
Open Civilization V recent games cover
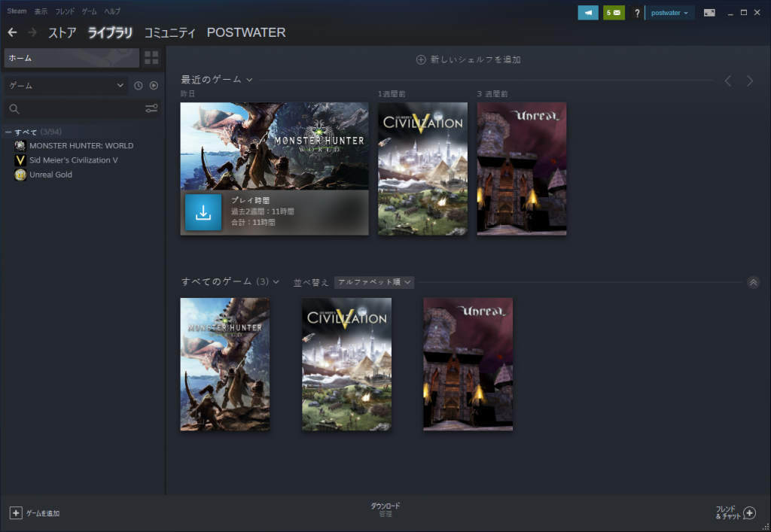[x=423, y=169]
